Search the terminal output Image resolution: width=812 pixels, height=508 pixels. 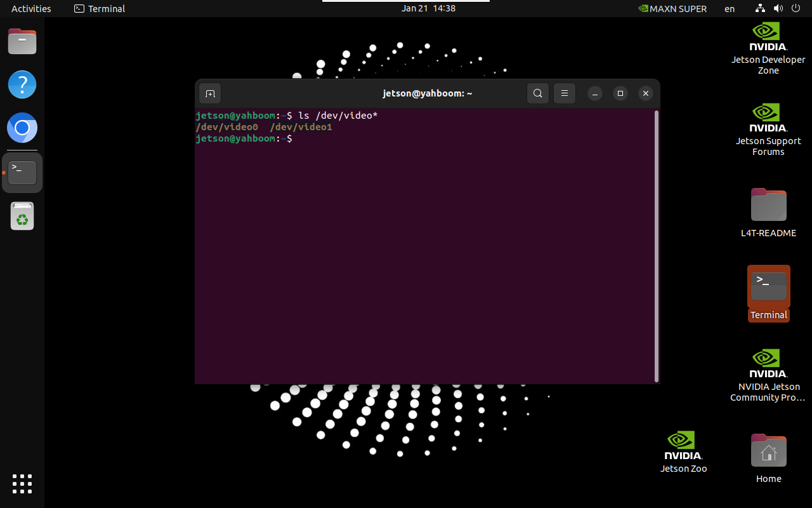coord(537,93)
